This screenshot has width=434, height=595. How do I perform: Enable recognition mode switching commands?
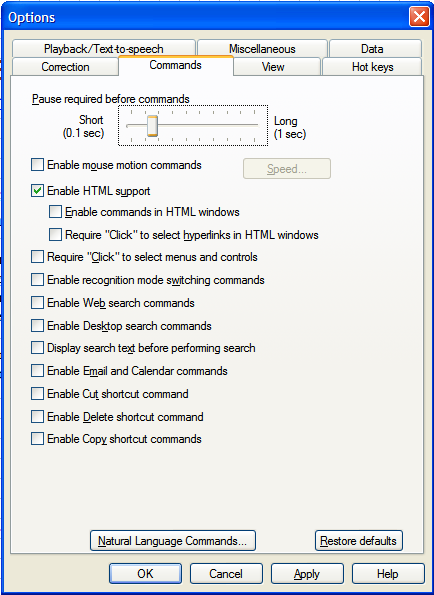point(37,280)
